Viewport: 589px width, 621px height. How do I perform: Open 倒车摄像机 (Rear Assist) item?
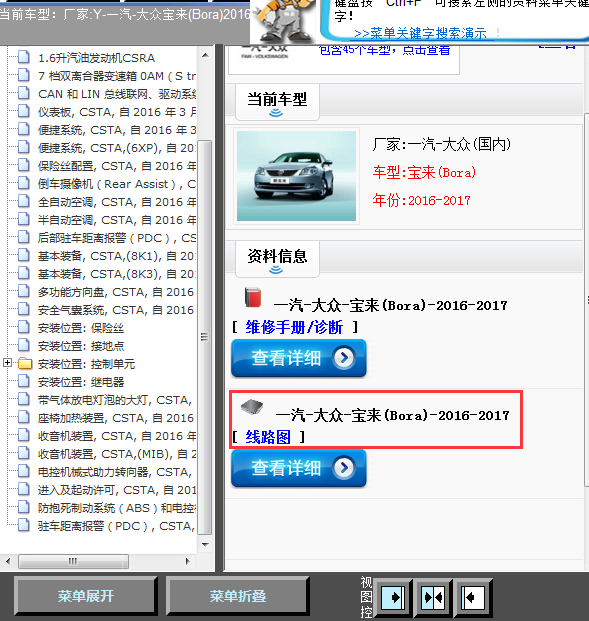[117, 184]
